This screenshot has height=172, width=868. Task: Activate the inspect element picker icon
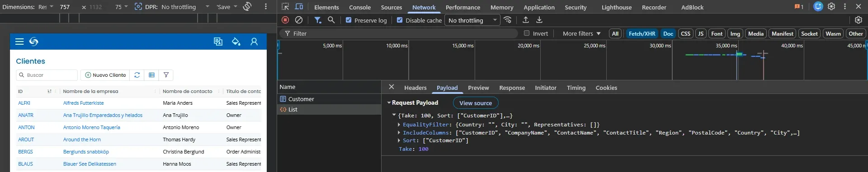285,7
